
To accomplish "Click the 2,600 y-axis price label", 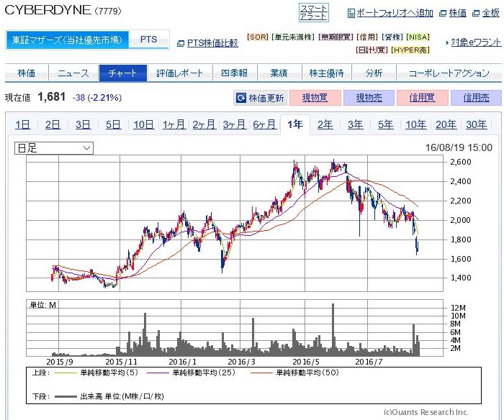I will tap(461, 162).
